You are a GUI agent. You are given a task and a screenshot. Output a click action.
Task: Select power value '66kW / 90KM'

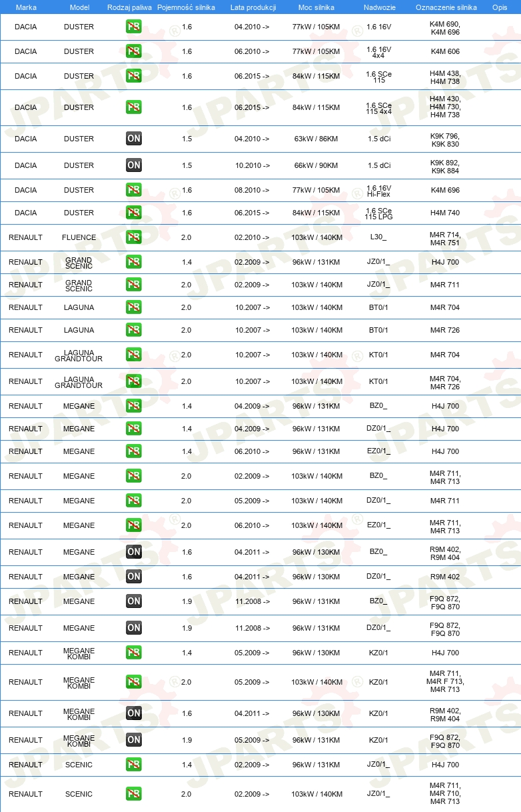coord(316,165)
